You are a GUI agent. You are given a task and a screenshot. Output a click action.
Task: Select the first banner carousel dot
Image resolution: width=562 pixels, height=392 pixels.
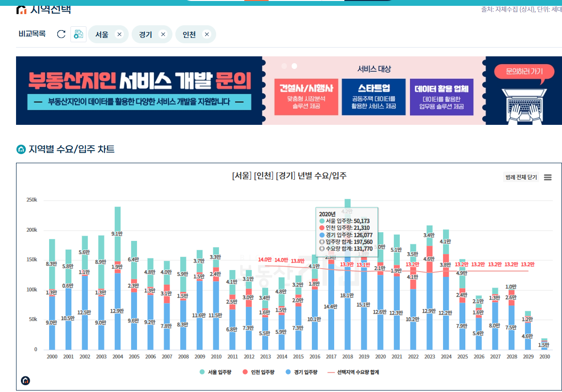[284, 66]
